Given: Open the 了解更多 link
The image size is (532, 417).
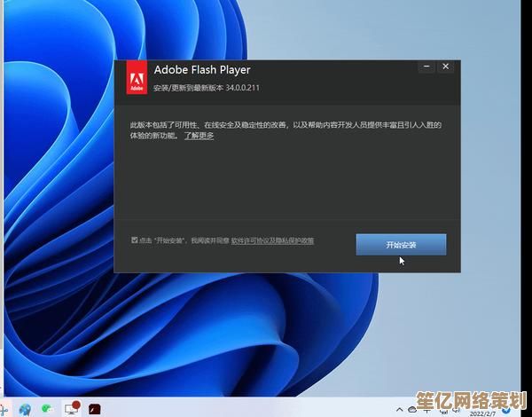Looking at the screenshot, I should [199, 136].
